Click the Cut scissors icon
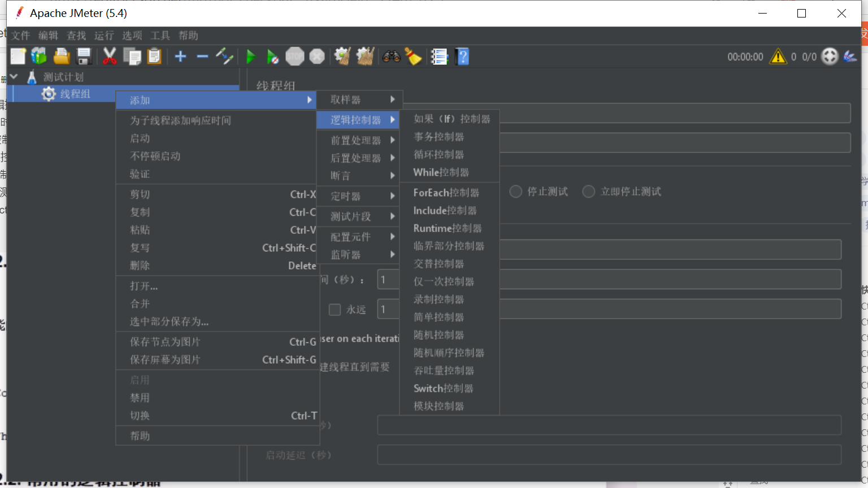 (110, 56)
